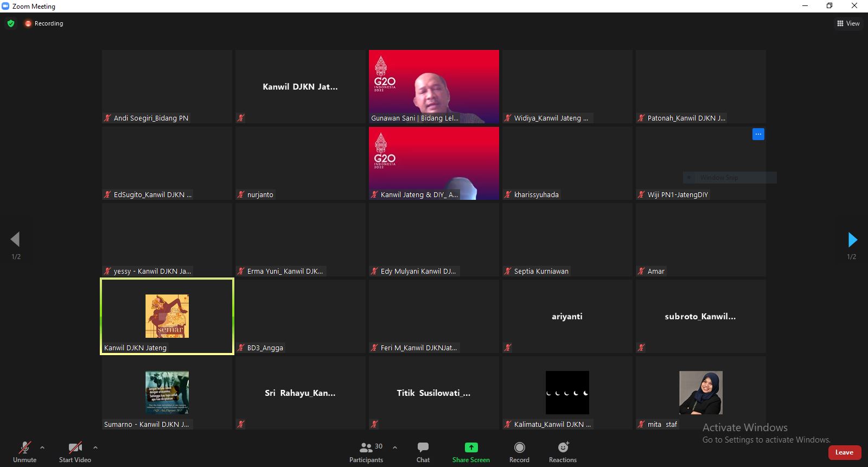Go to the next page of participants
The width and height of the screenshot is (868, 467).
click(852, 239)
